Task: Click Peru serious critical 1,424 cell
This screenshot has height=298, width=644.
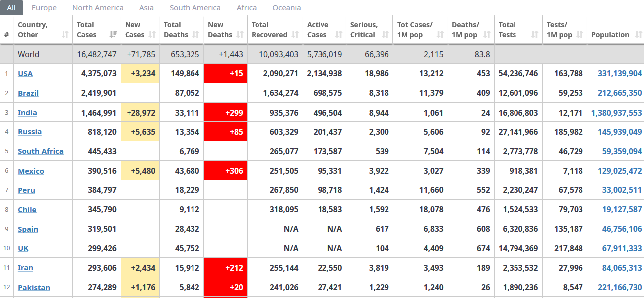Action: (x=370, y=190)
